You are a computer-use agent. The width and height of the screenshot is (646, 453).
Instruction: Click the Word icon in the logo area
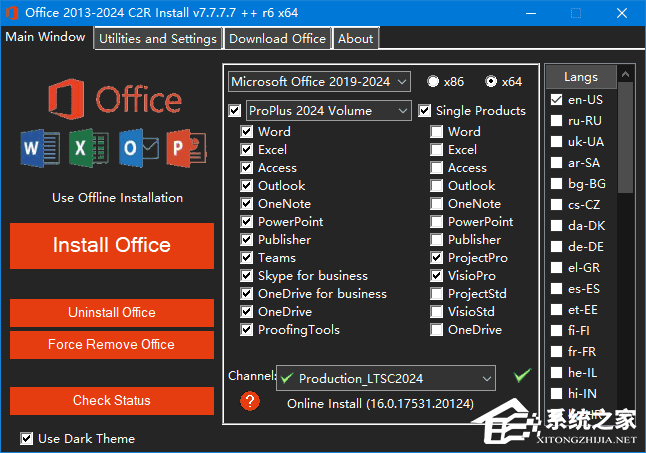tap(40, 148)
